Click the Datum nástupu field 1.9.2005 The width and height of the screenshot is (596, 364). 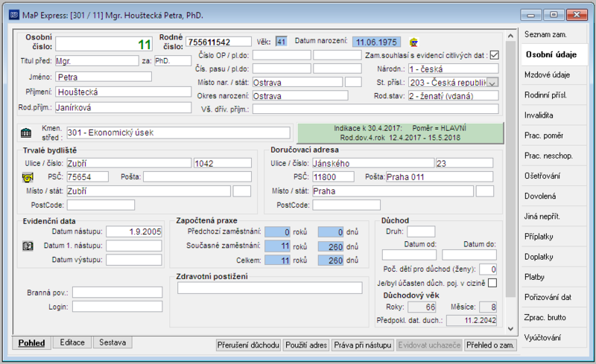[x=134, y=232]
